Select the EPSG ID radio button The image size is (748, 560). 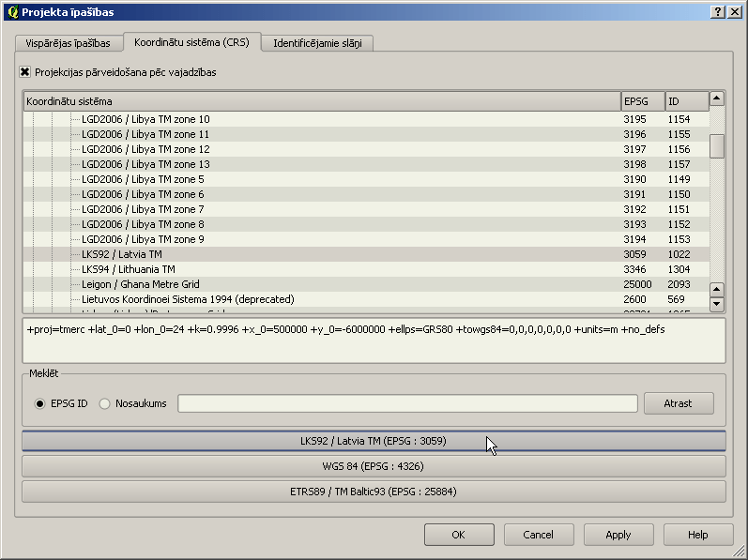pos(39,403)
